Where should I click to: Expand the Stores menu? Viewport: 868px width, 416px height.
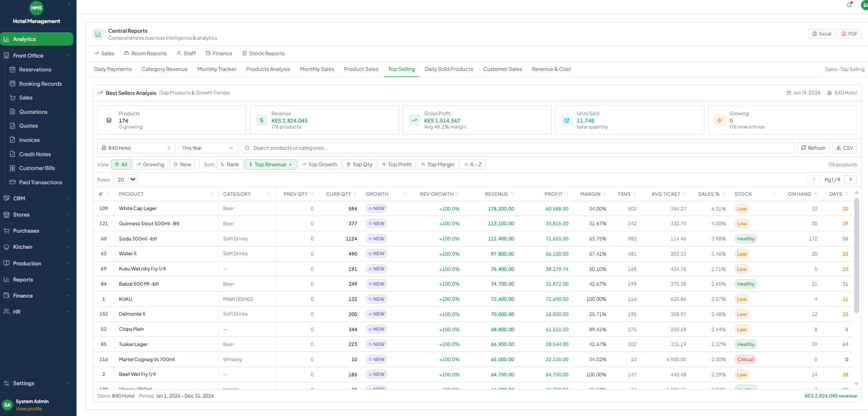pos(37,215)
